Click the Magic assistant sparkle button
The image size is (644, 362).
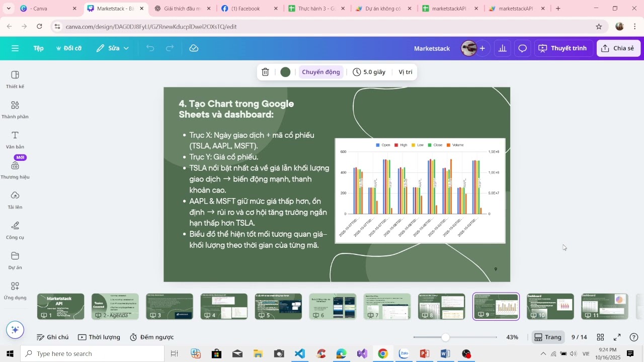(15, 330)
